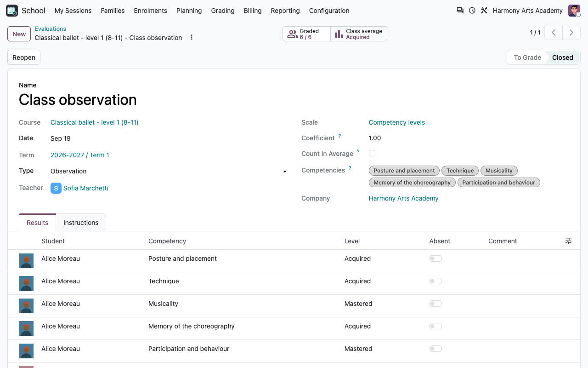Go to the next record arrow
Viewport: 588px width, 368px height.
(571, 33)
